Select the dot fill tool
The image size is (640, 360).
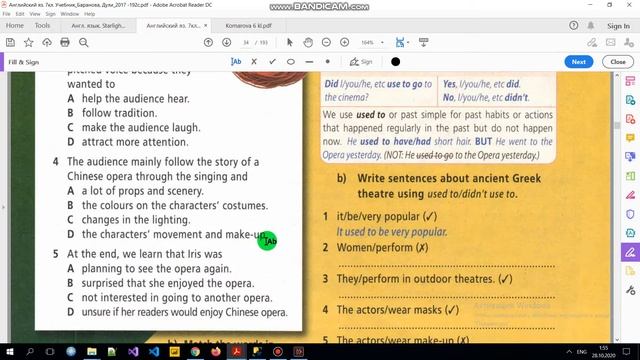[327, 62]
